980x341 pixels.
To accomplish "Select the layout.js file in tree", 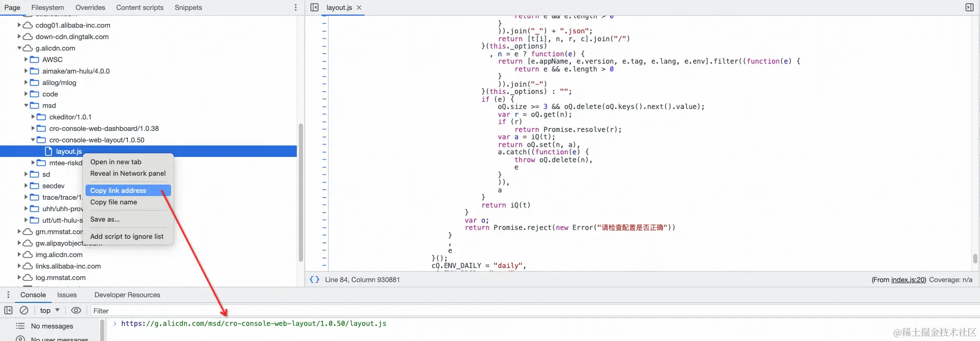I will (x=148, y=151).
